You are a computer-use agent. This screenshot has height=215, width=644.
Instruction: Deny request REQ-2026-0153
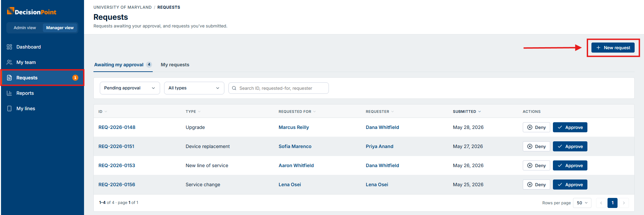(536, 165)
